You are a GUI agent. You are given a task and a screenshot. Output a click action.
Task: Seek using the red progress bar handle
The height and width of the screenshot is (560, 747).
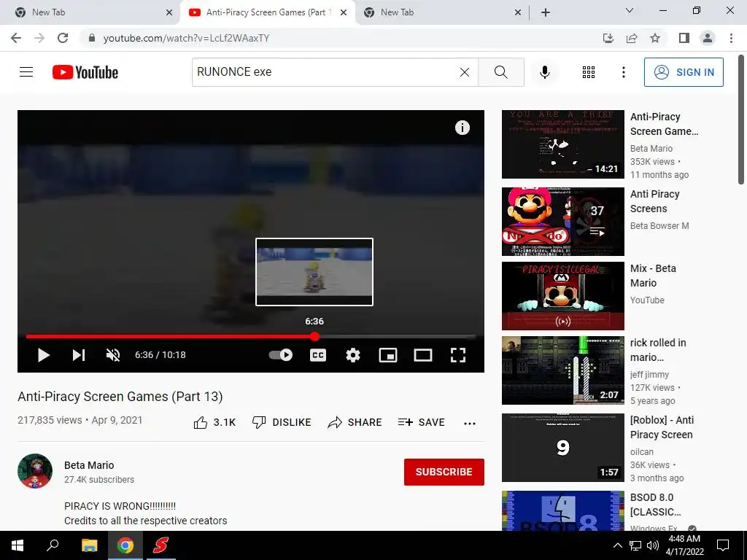tap(314, 336)
